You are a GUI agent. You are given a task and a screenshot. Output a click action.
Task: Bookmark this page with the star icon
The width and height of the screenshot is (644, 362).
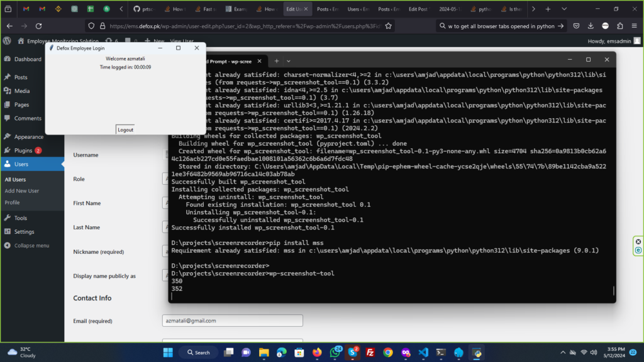(x=389, y=26)
